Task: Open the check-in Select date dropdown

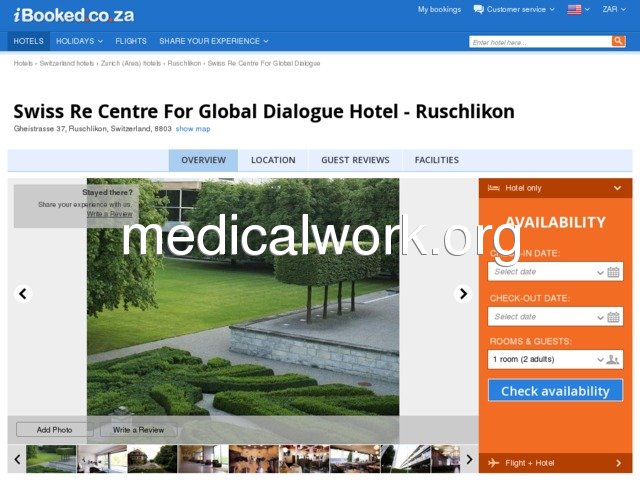Action: click(555, 272)
